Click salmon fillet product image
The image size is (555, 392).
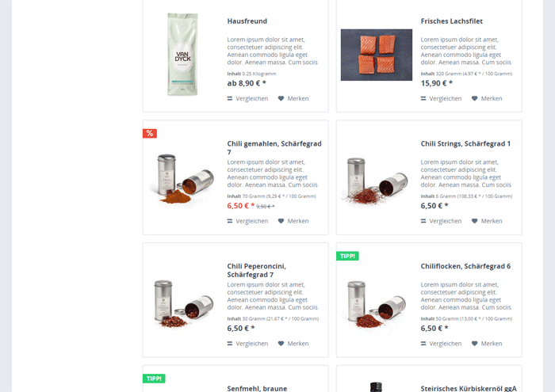click(377, 55)
